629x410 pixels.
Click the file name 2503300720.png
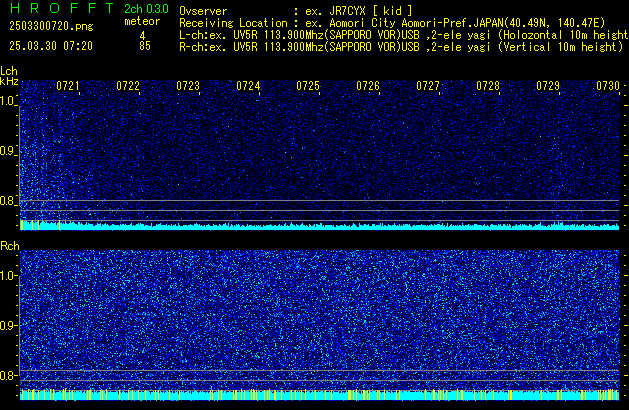pyautogui.click(x=51, y=26)
